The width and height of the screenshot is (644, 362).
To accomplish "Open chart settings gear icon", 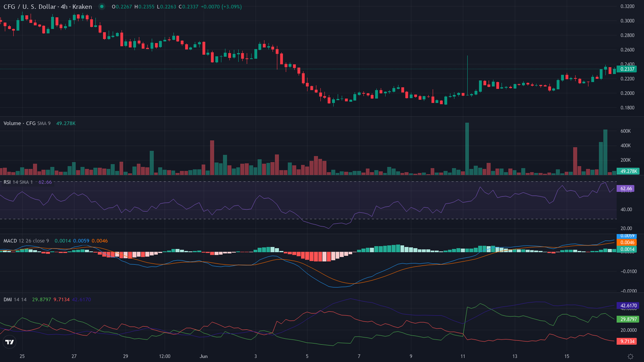I will pos(630,356).
